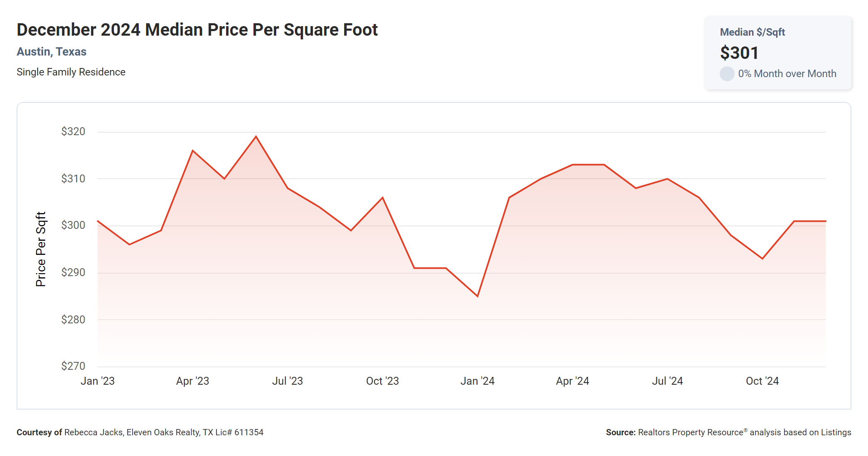This screenshot has width=868, height=456.
Task: Click the chart title December 2024 Median Price
Action: tap(197, 30)
